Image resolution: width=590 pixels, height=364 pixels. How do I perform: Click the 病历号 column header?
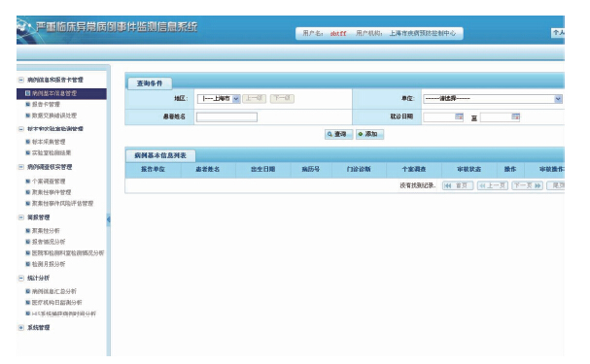(311, 170)
